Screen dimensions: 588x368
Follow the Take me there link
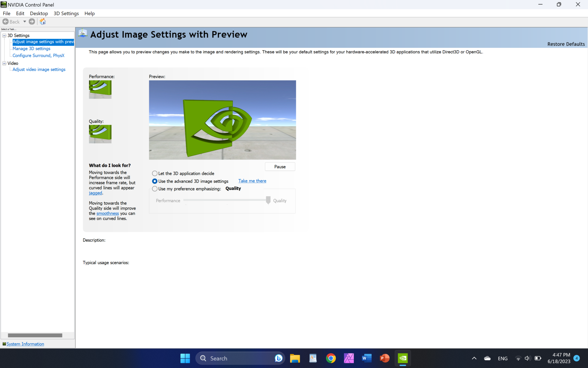(x=252, y=181)
